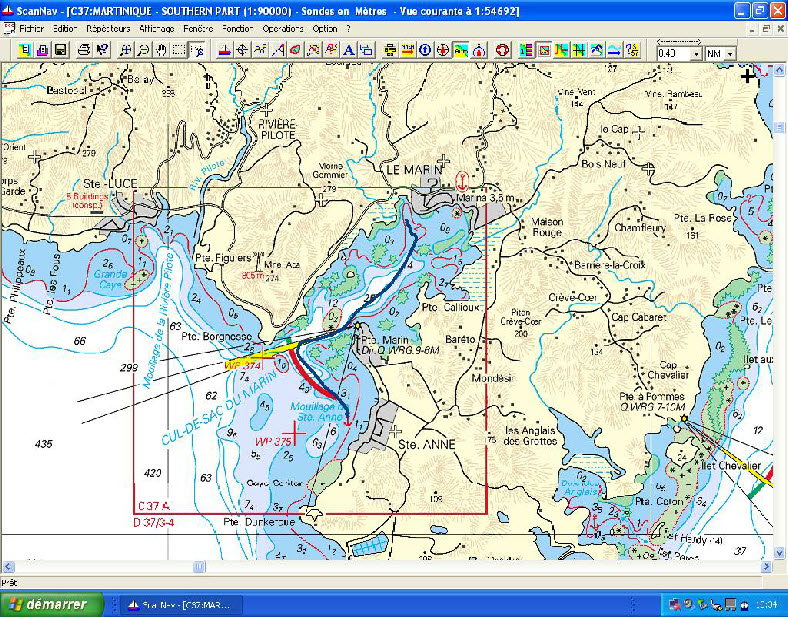Screen dimensions: 788x617
Task: Click the démarrer start button
Action: [50, 604]
